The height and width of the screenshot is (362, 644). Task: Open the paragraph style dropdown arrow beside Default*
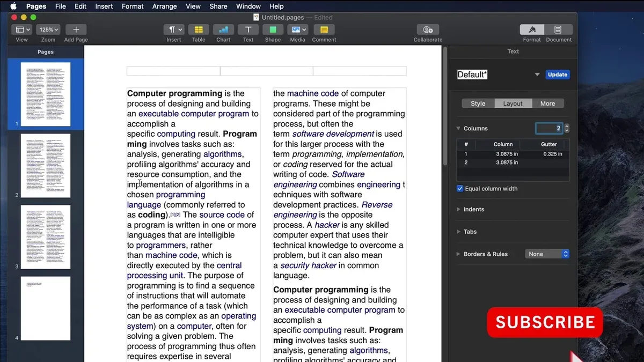(x=537, y=75)
